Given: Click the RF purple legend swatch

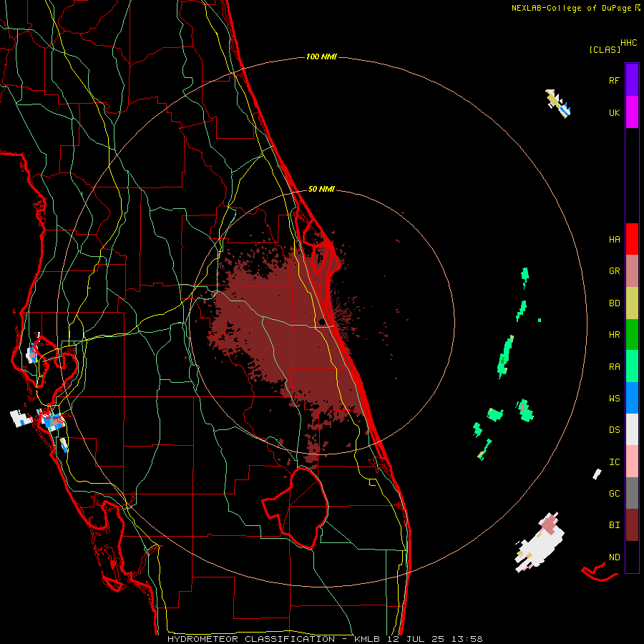Looking at the screenshot, I should tap(632, 80).
